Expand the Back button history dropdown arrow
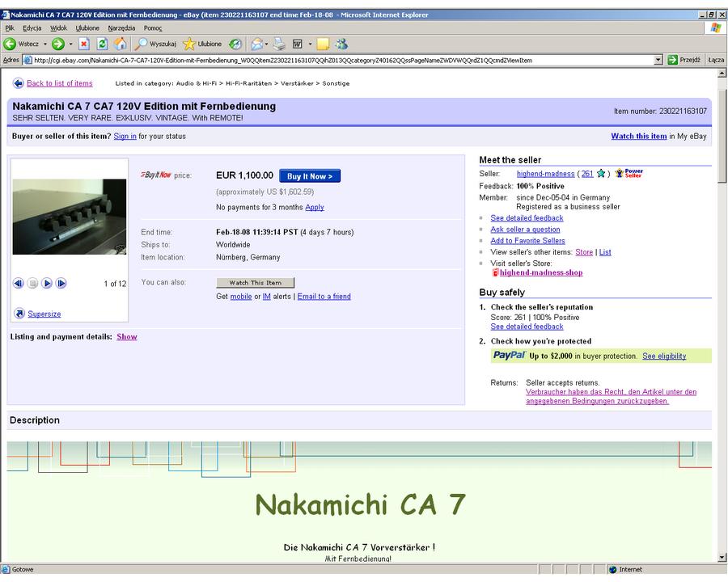This screenshot has width=728, height=582. 45,44
